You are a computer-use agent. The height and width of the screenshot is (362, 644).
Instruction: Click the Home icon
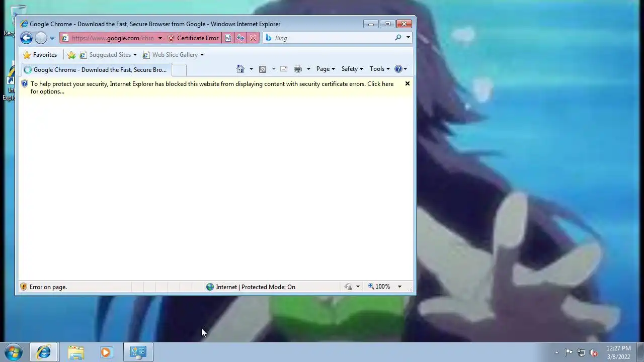click(x=240, y=69)
